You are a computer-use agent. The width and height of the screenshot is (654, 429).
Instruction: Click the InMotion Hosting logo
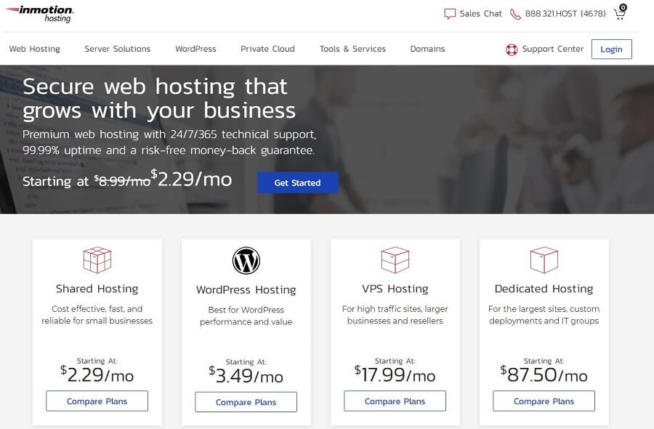[40, 14]
